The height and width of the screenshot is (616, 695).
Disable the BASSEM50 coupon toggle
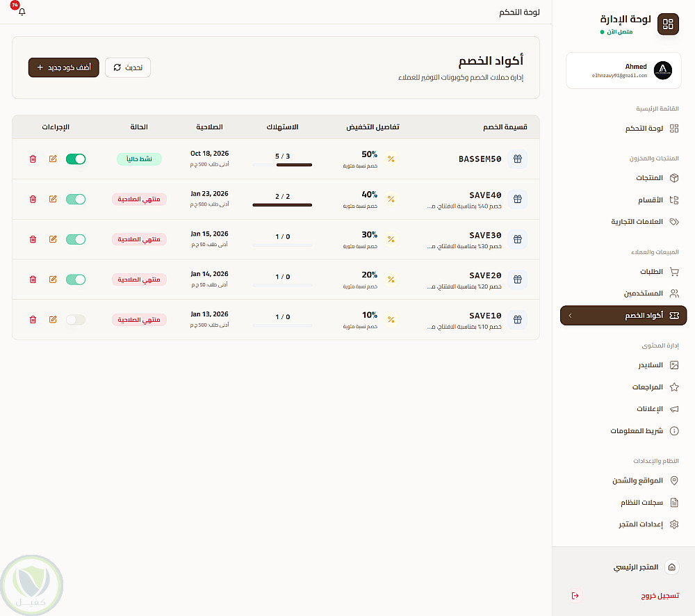point(76,159)
